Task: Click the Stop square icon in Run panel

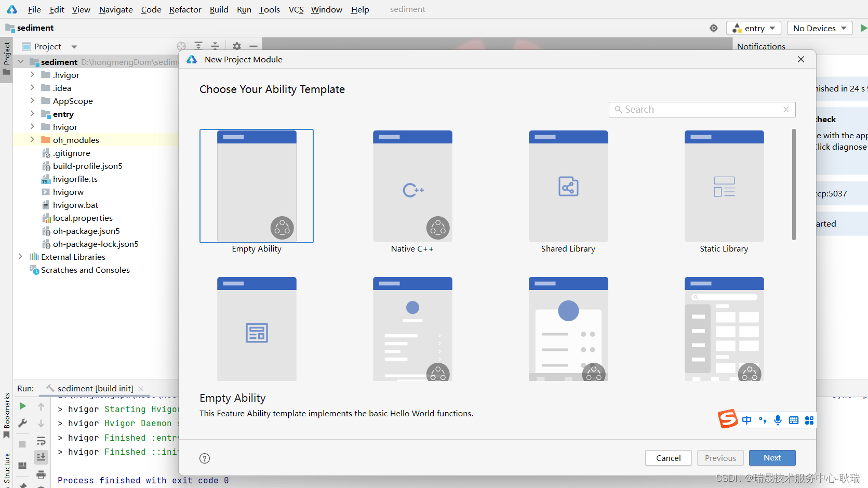Action: [x=22, y=444]
